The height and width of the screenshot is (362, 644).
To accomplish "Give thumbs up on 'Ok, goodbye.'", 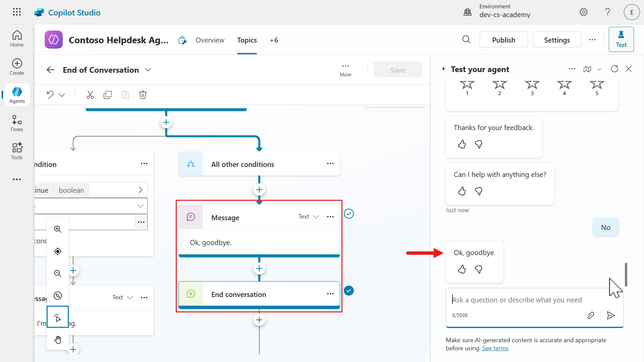I will coord(462,269).
